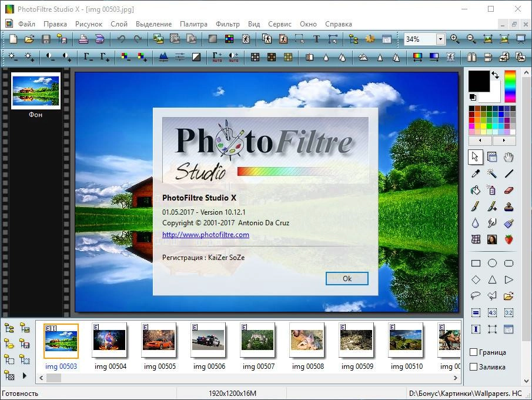Choose the Triangle selection shape
Image resolution: width=532 pixels, height=400 pixels.
point(492,280)
